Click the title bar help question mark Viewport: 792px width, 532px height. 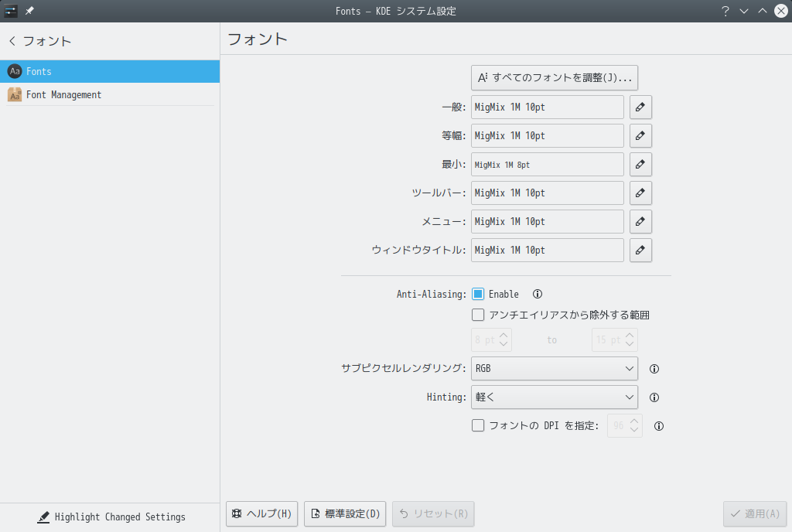pos(725,11)
